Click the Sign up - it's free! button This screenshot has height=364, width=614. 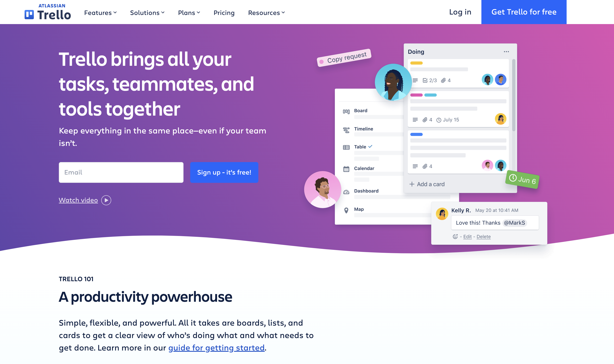(x=224, y=172)
